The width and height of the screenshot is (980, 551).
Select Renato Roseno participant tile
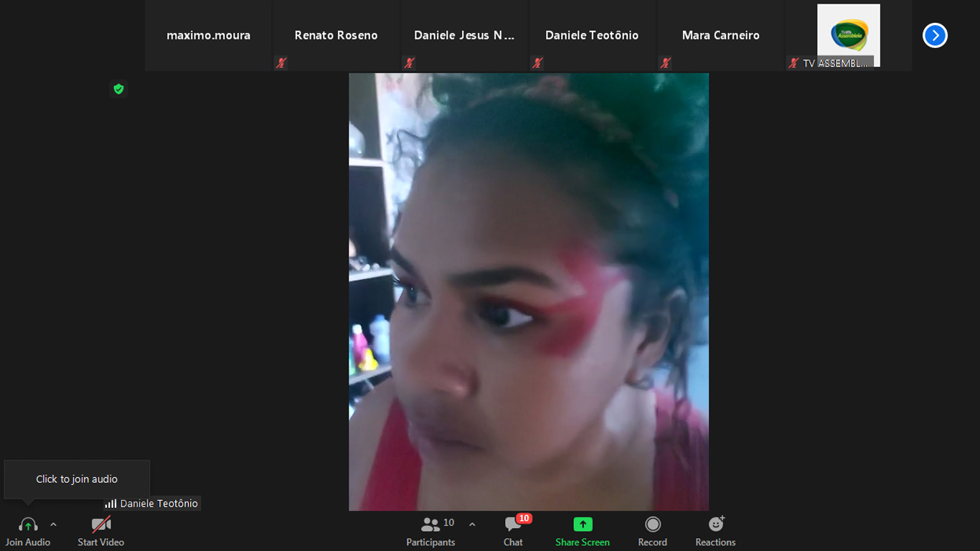[336, 35]
